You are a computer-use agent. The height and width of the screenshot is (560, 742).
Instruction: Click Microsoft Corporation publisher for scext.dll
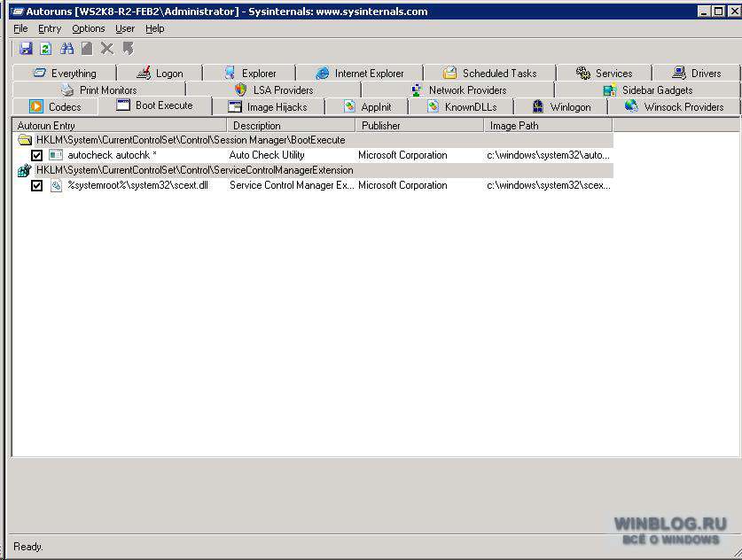(x=402, y=185)
